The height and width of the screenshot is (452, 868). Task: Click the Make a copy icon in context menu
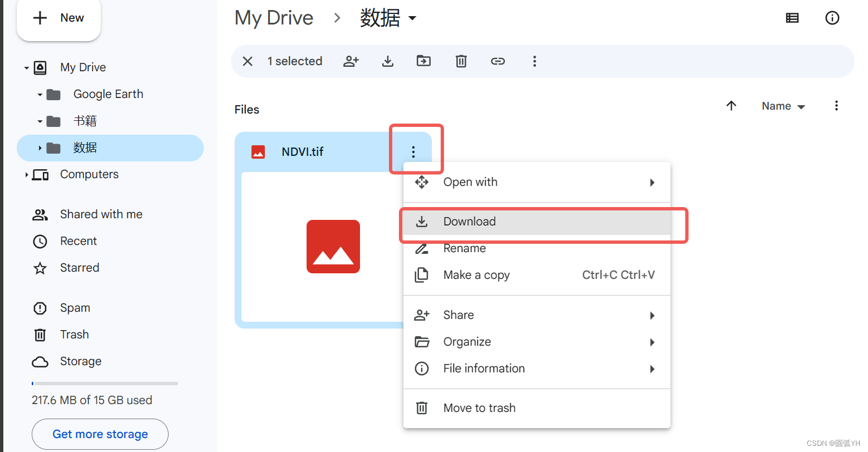[422, 275]
